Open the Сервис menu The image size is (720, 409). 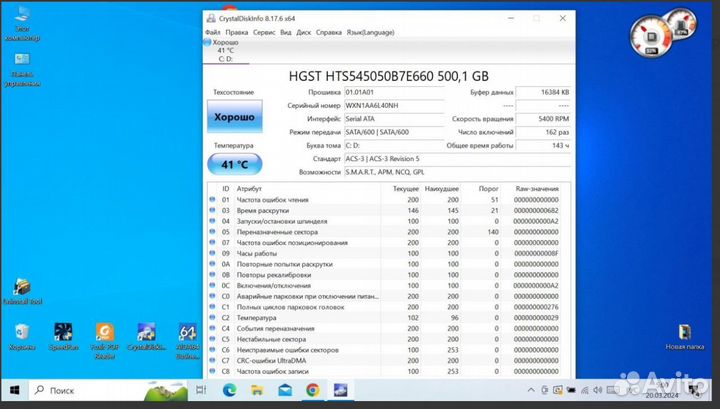264,33
